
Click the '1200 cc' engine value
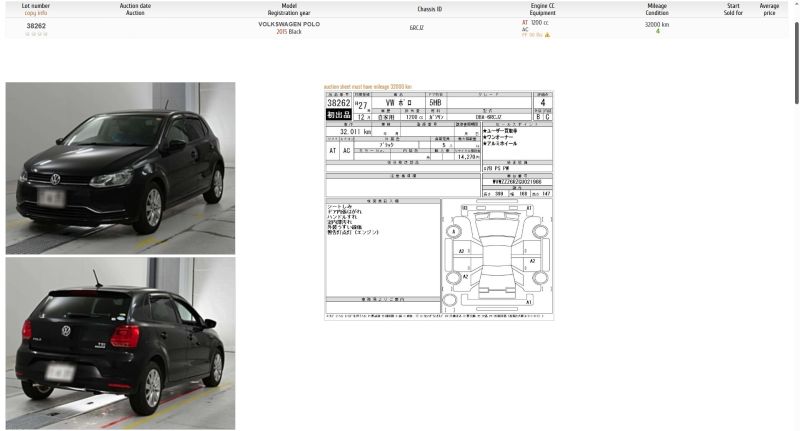pyautogui.click(x=539, y=22)
